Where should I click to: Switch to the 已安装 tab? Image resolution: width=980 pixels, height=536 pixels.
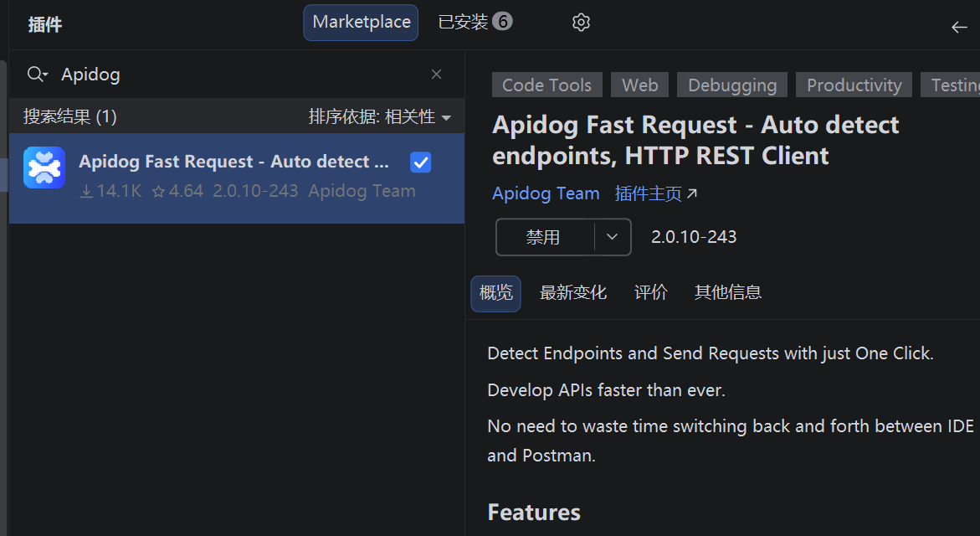(475, 23)
